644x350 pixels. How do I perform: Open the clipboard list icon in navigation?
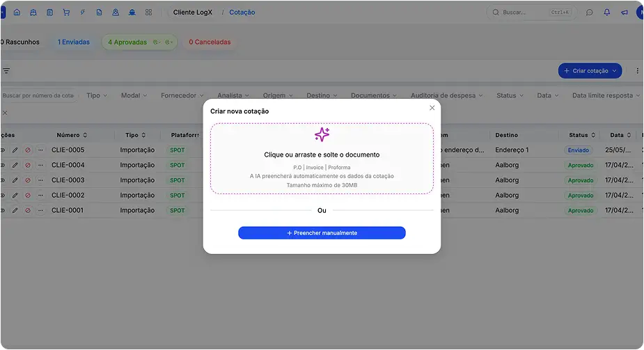[x=49, y=13]
